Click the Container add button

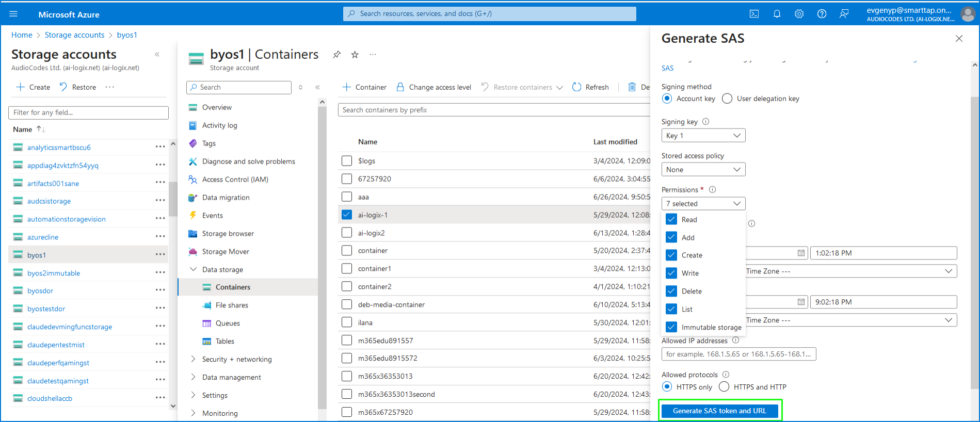[364, 87]
